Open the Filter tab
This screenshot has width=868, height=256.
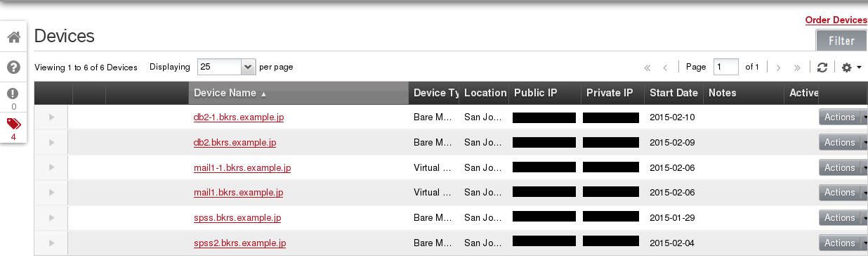(841, 41)
